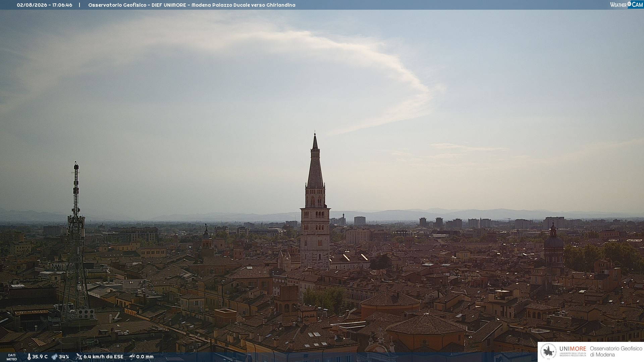644x362 pixels.
Task: Click the thermometer temperature icon
Action: click(29, 357)
